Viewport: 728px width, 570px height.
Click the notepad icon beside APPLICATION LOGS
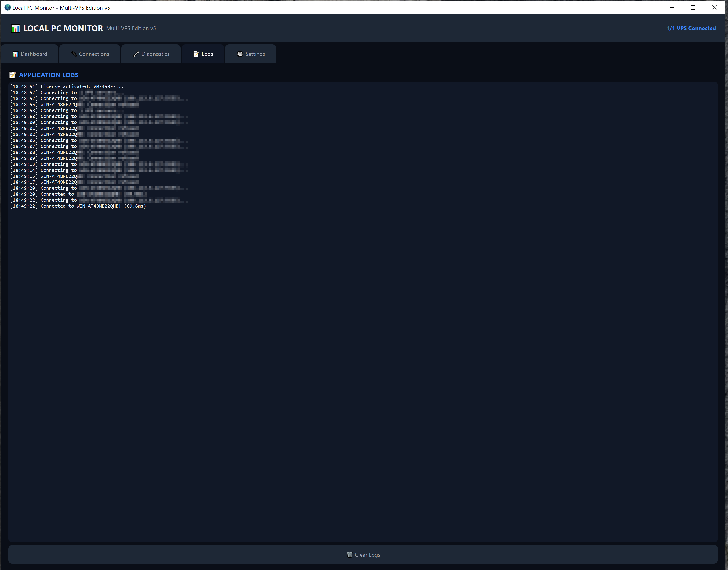(x=13, y=75)
